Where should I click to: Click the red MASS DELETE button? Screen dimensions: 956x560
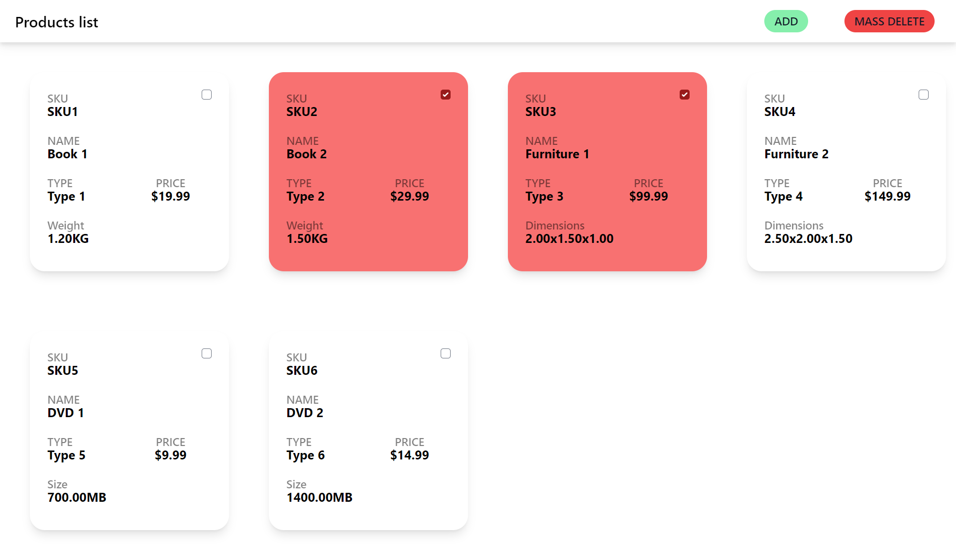pos(889,21)
